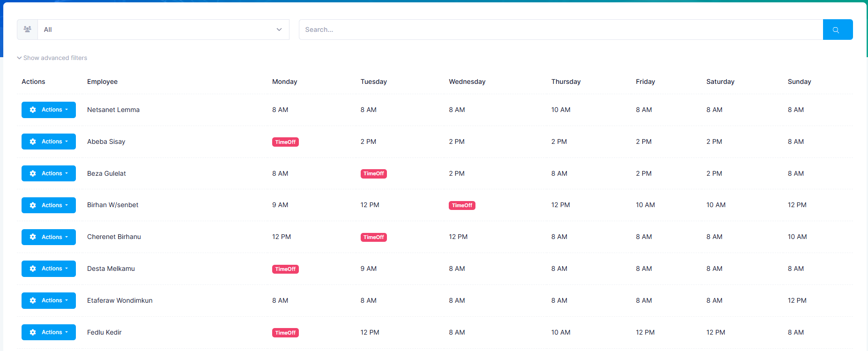Select Etaferaw Wondimkun's Sunday 12 PM shift

click(797, 300)
